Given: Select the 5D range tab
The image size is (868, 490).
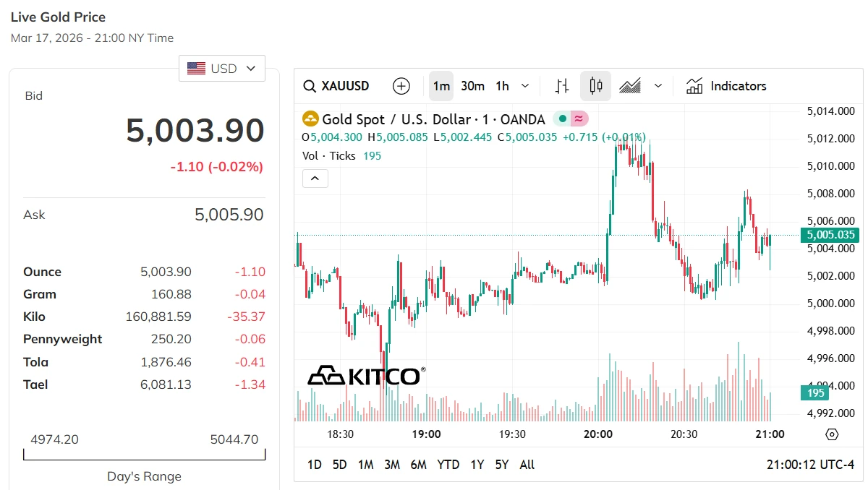Looking at the screenshot, I should tap(340, 465).
